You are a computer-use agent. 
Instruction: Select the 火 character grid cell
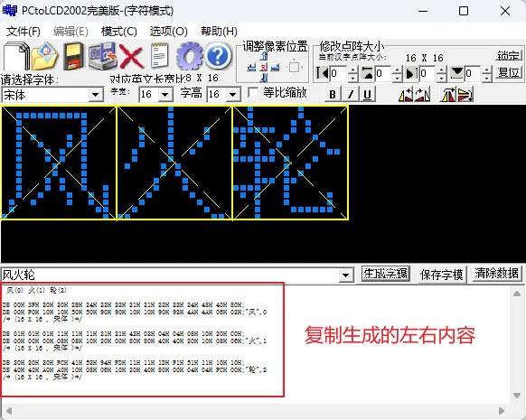(174, 163)
